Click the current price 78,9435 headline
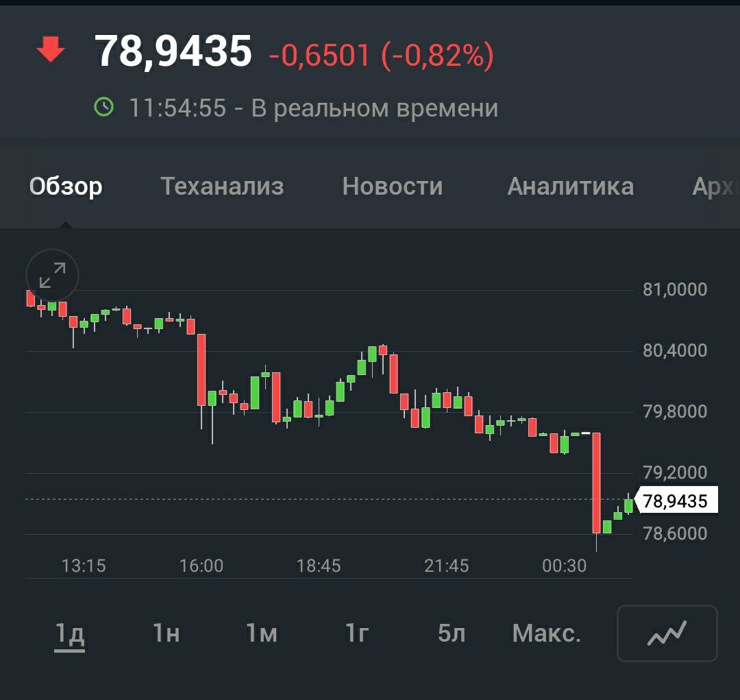This screenshot has width=740, height=700. (x=173, y=51)
